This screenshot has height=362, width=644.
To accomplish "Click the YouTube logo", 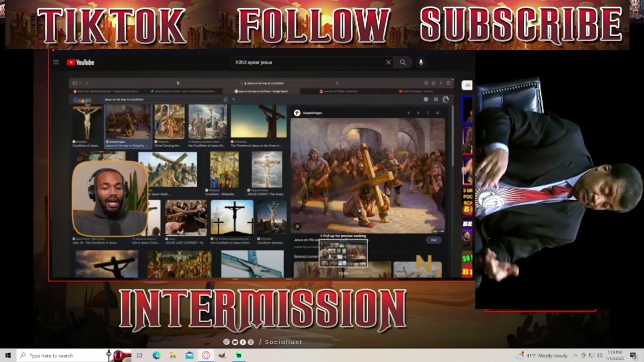I will pos(80,62).
